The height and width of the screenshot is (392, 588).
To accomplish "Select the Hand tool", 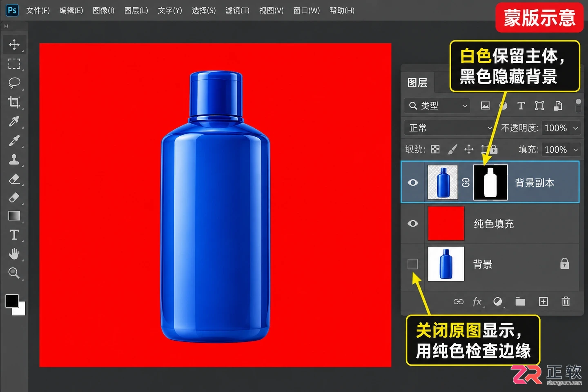I will [x=14, y=254].
